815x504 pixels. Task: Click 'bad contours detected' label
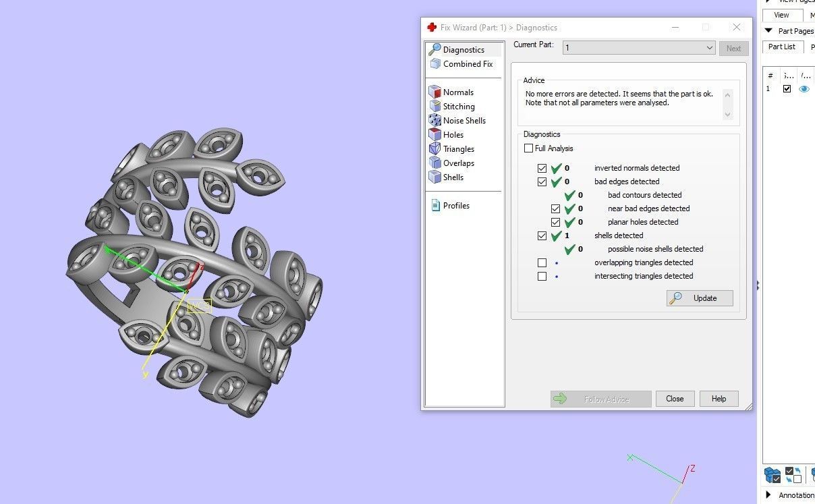pos(645,195)
